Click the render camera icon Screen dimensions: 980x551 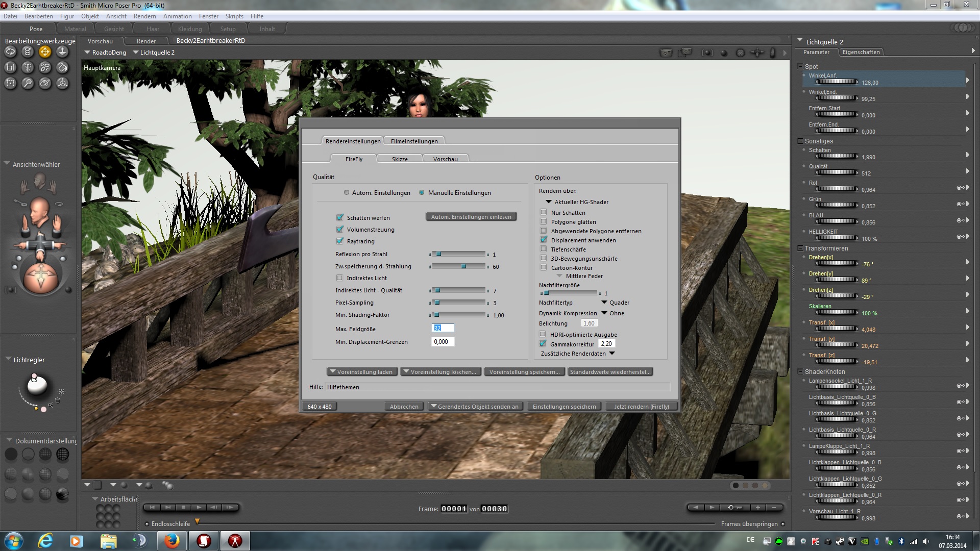(666, 53)
